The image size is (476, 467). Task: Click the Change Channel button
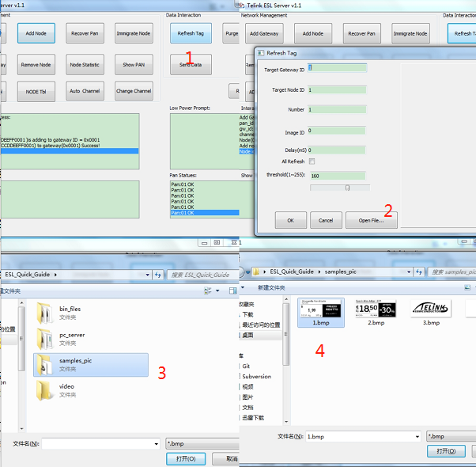coord(134,91)
